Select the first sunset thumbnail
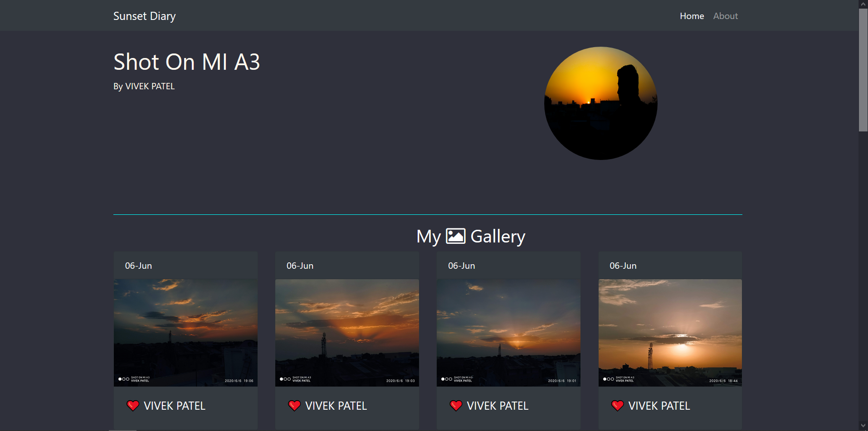 [x=185, y=332]
